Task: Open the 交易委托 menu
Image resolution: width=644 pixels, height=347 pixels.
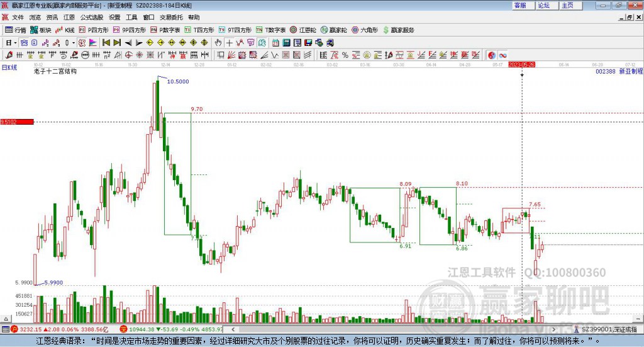Action: click(x=171, y=17)
